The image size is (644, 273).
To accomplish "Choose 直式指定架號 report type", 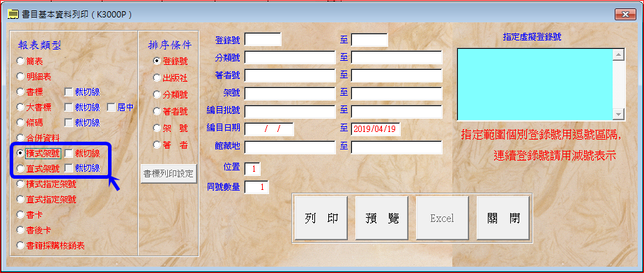I will (x=20, y=200).
